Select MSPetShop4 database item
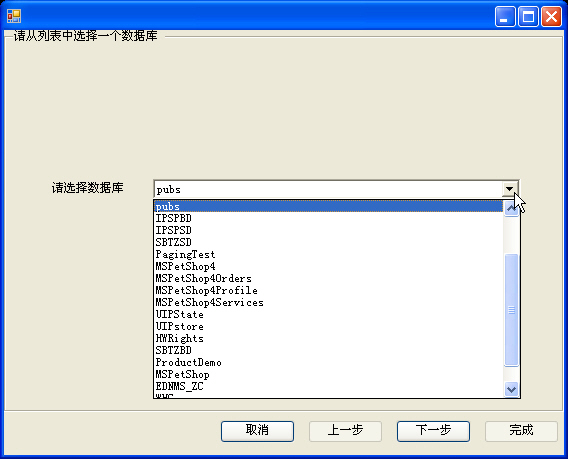The image size is (568, 459). coord(329,266)
